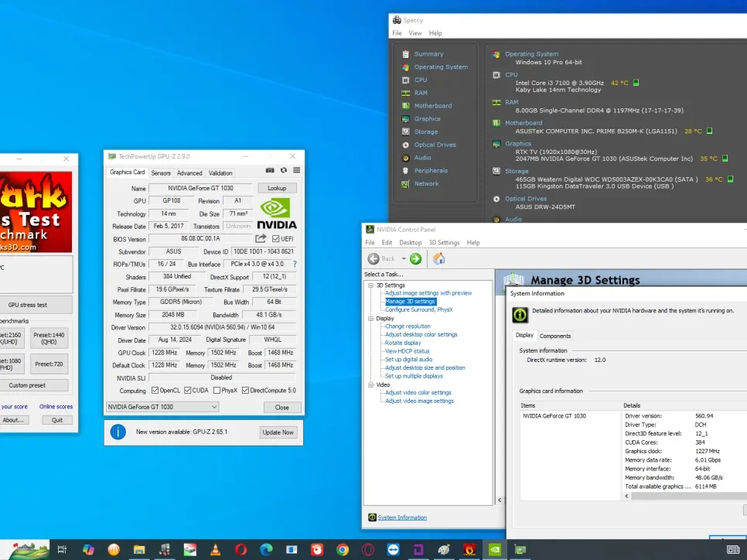This screenshot has width=747, height=560.
Task: Click the Quit button in the benchmark window
Action: (57, 420)
